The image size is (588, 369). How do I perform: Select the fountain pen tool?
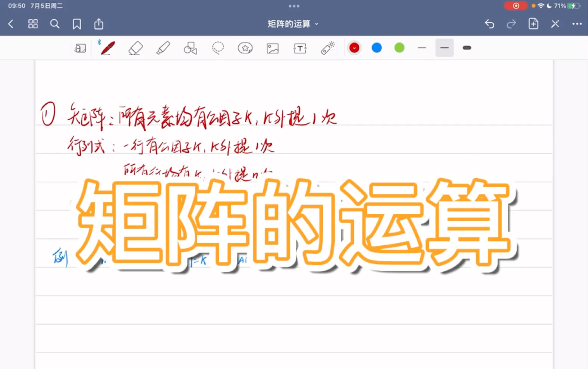(x=107, y=48)
